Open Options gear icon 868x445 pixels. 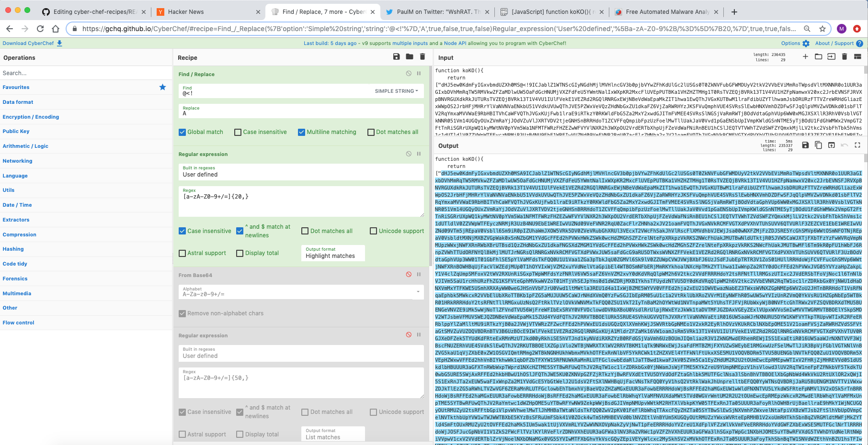[806, 44]
